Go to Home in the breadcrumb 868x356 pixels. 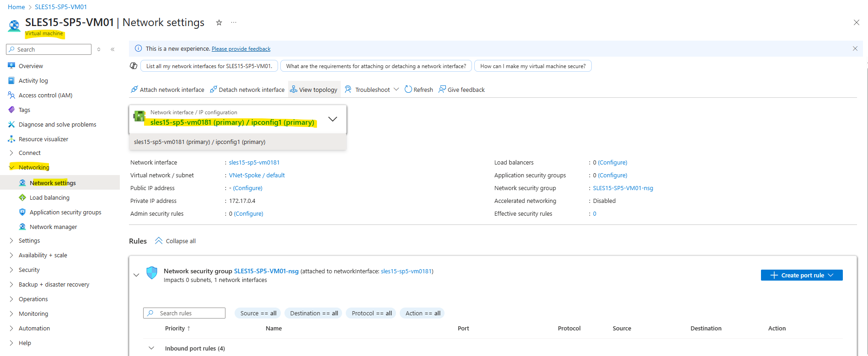pyautogui.click(x=16, y=7)
